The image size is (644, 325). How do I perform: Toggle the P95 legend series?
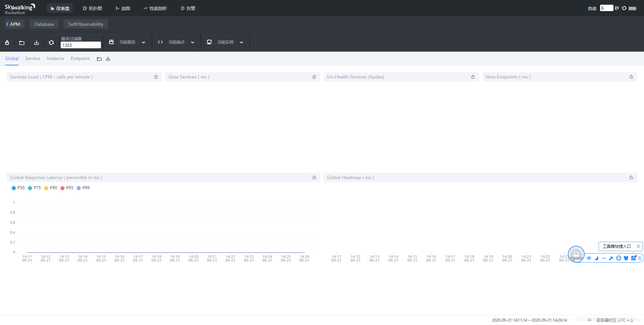click(67, 188)
